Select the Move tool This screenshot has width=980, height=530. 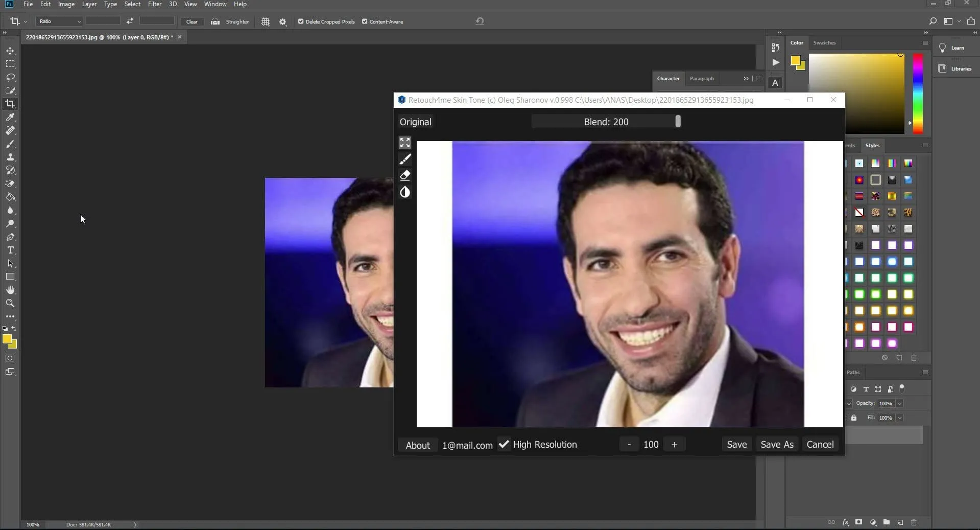(x=10, y=51)
